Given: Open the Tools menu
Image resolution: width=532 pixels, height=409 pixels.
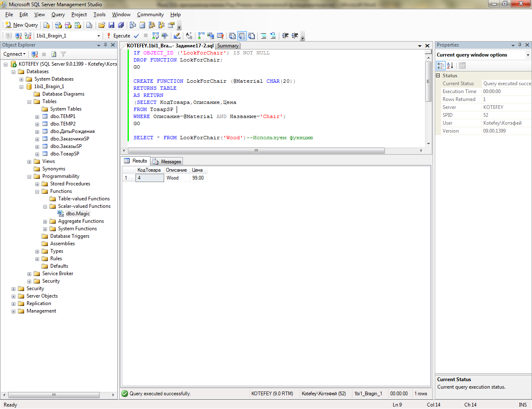Looking at the screenshot, I should pos(99,15).
